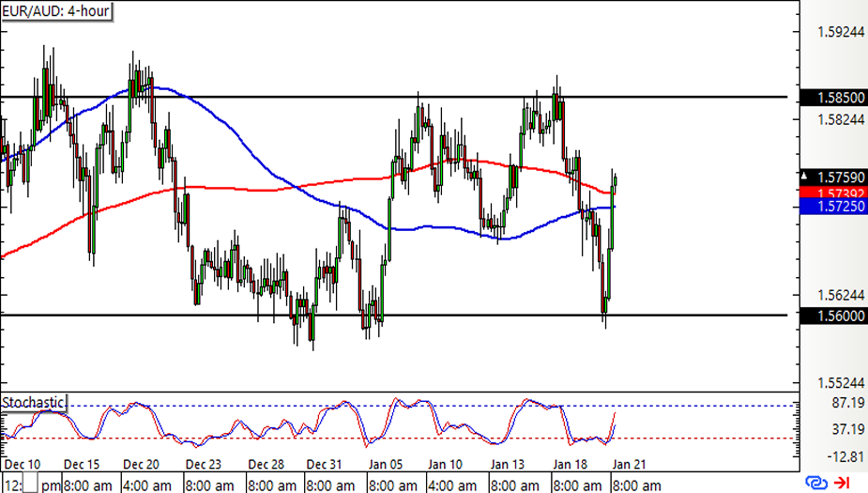Click the 1.59244 price axis label
This screenshot has height=493, width=868.
(841, 32)
